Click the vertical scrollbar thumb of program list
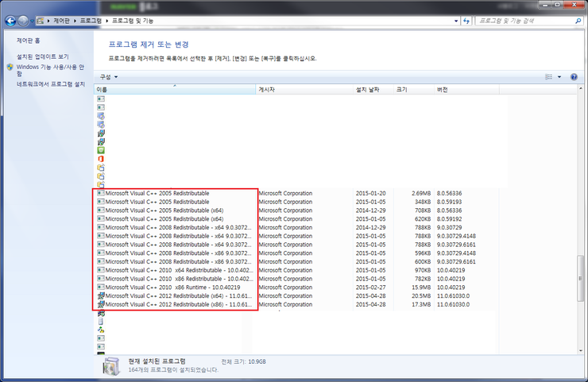 pyautogui.click(x=580, y=278)
